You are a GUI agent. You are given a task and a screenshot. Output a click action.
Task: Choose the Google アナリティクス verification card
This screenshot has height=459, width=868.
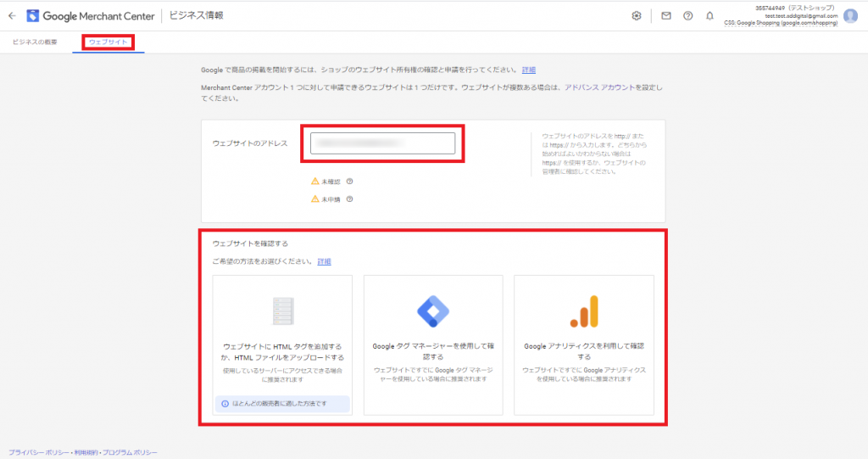coord(584,344)
